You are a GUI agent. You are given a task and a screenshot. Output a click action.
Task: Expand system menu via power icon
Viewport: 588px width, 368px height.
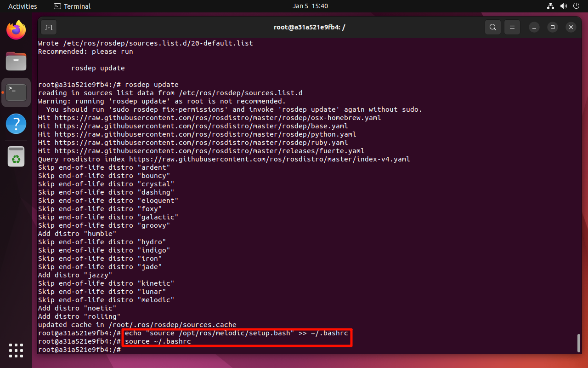(x=575, y=6)
